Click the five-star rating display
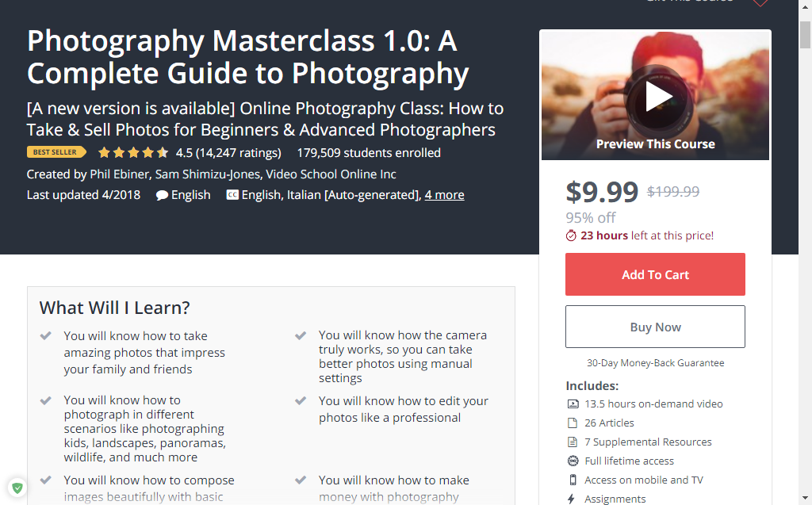The image size is (812, 505). (x=133, y=152)
